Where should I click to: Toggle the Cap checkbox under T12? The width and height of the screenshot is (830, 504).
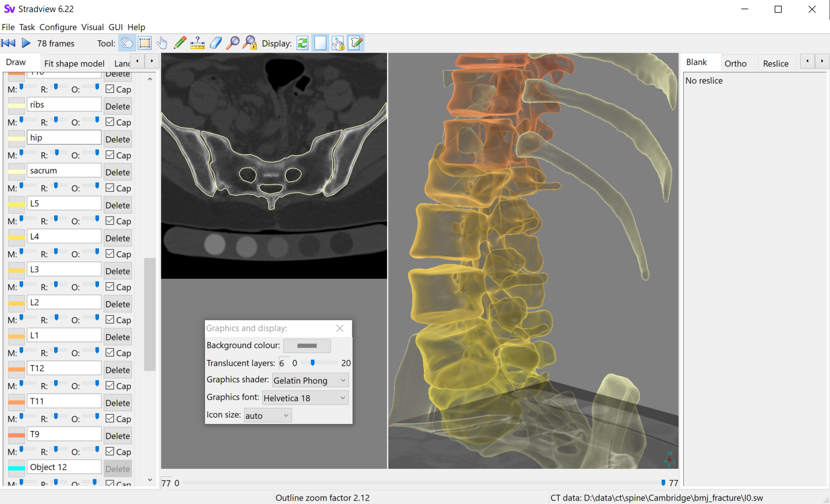[110, 386]
